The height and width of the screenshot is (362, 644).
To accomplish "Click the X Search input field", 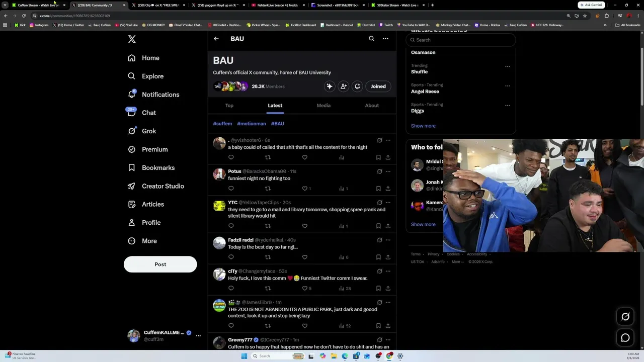I will [x=461, y=40].
